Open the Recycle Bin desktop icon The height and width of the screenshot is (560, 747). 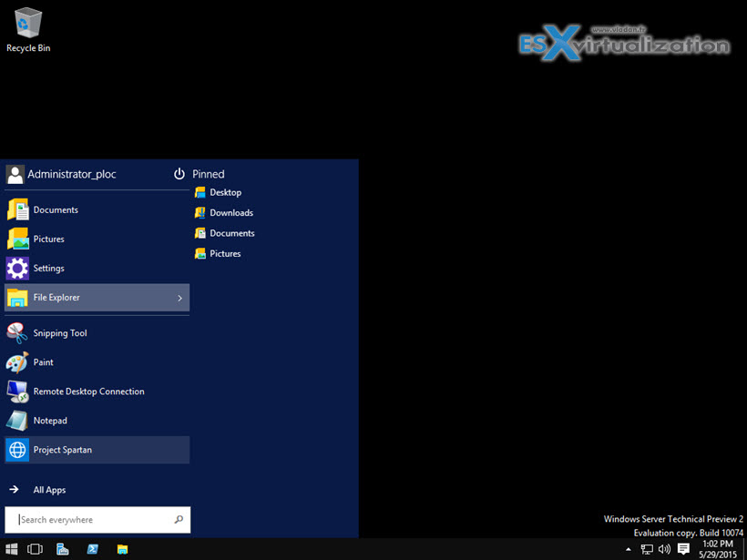[28, 29]
